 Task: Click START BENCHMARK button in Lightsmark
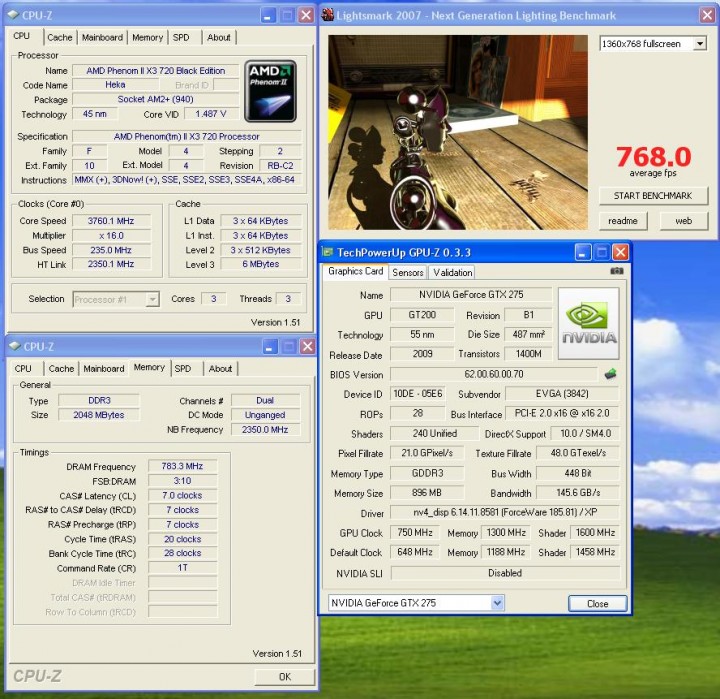pyautogui.click(x=652, y=196)
